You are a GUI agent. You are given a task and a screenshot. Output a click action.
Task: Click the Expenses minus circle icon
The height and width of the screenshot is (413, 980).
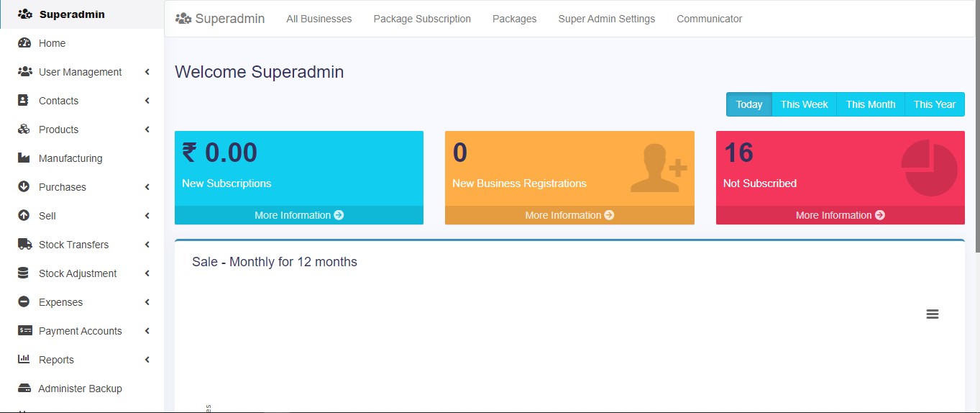[x=24, y=302]
